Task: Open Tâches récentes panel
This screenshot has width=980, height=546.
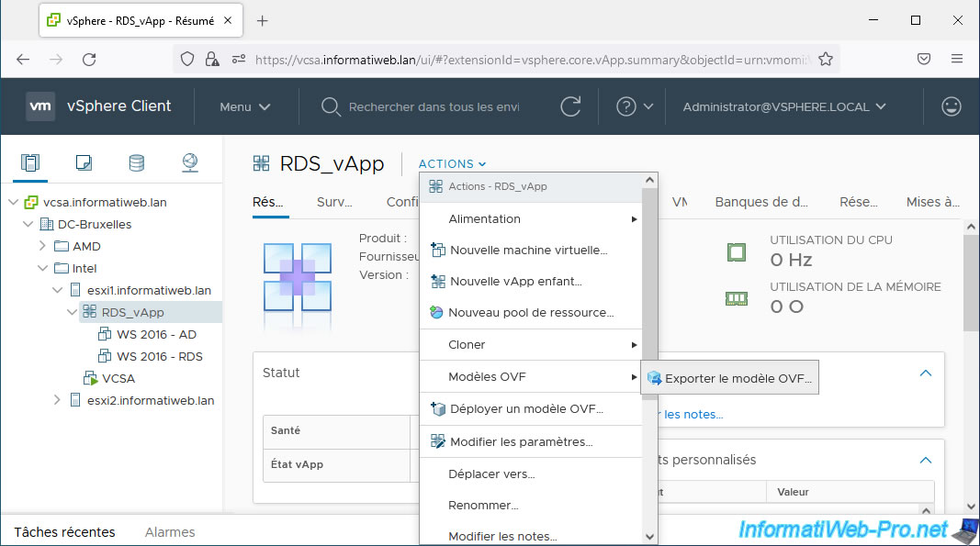Action: tap(64, 532)
